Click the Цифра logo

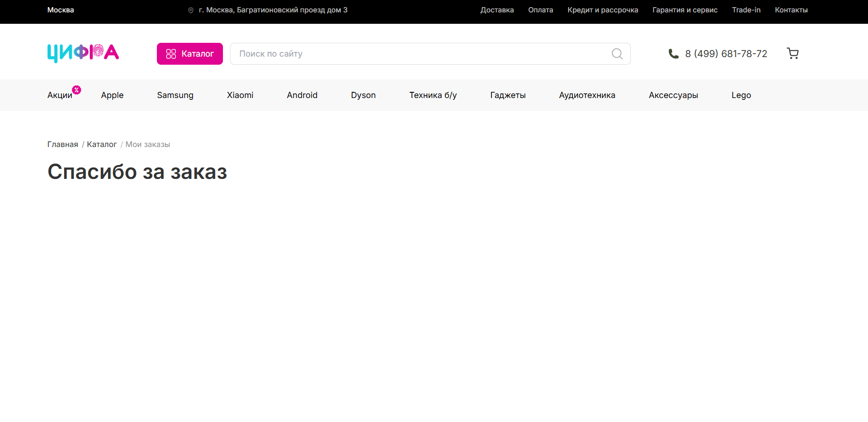click(x=83, y=53)
